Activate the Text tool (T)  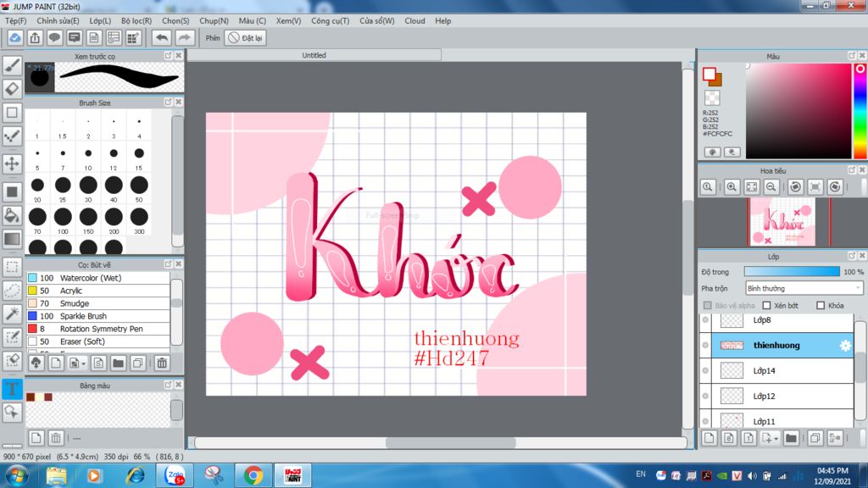(12, 388)
